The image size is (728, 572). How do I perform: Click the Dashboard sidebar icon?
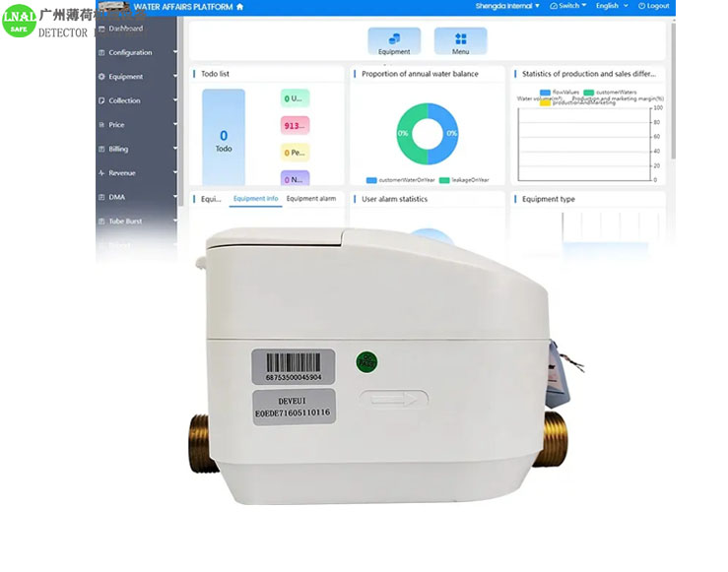pos(101,29)
